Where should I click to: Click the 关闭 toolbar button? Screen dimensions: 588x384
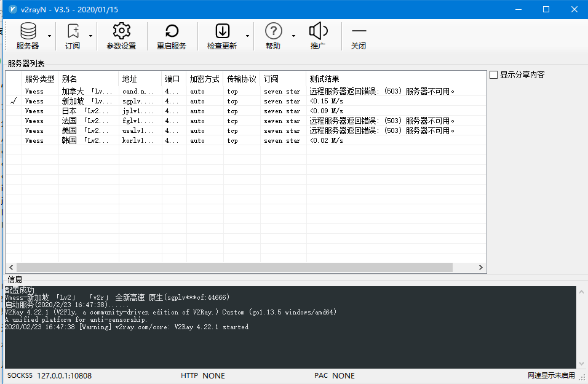(359, 36)
